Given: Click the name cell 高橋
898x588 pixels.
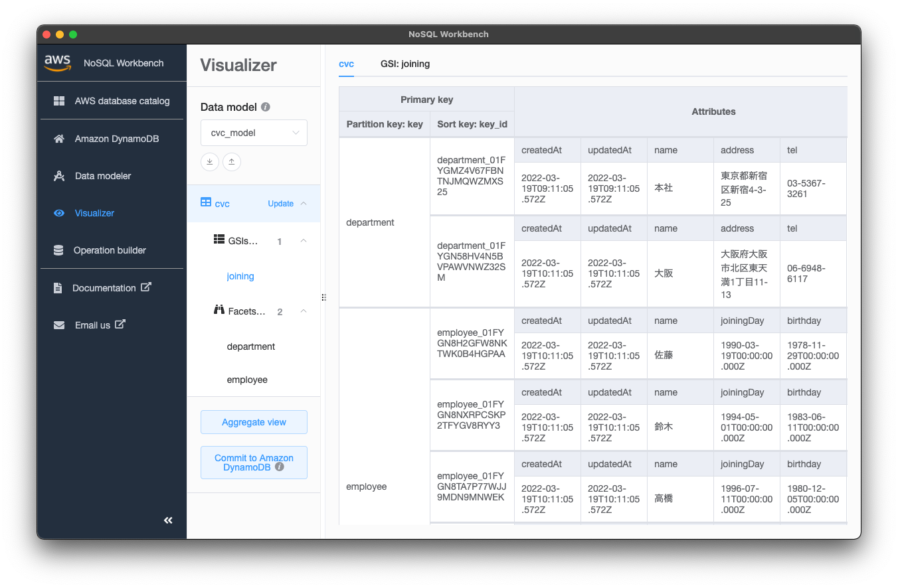Looking at the screenshot, I should click(x=680, y=499).
